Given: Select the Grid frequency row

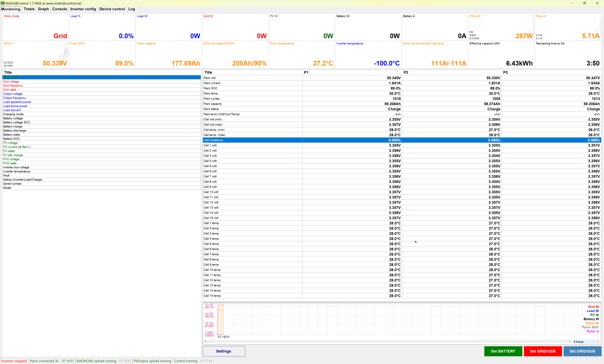Looking at the screenshot, I should [x=101, y=86].
